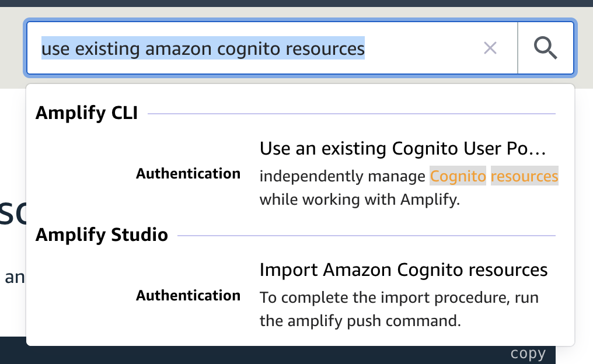Image resolution: width=593 pixels, height=364 pixels.
Task: Click the highlighted search query text
Action: click(203, 48)
